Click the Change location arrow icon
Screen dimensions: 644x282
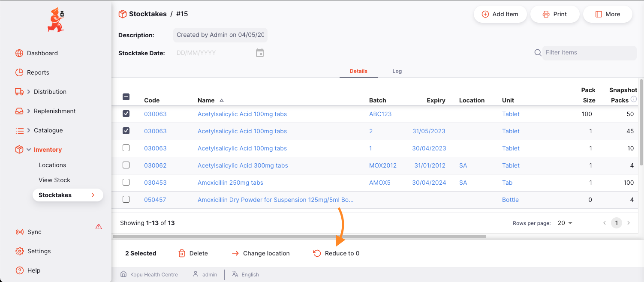235,253
